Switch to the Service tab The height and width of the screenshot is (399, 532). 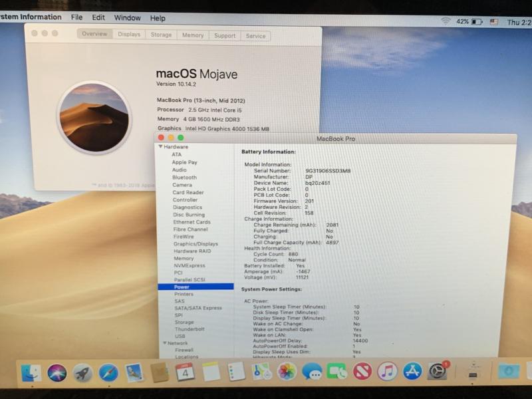(256, 36)
